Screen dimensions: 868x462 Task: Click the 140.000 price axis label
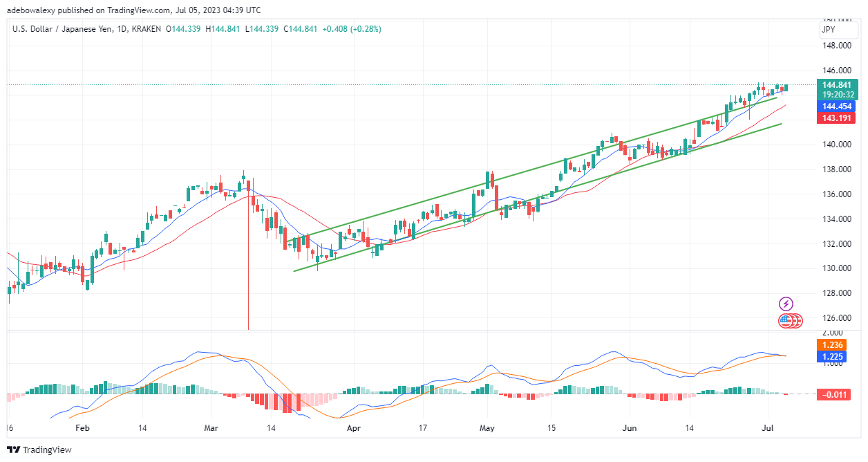click(x=836, y=145)
